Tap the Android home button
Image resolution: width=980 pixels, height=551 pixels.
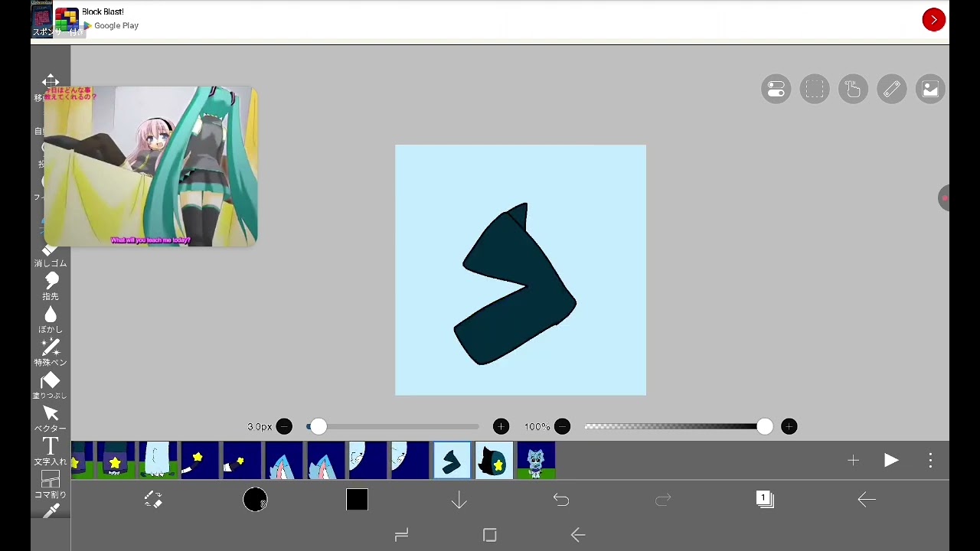[x=490, y=535]
